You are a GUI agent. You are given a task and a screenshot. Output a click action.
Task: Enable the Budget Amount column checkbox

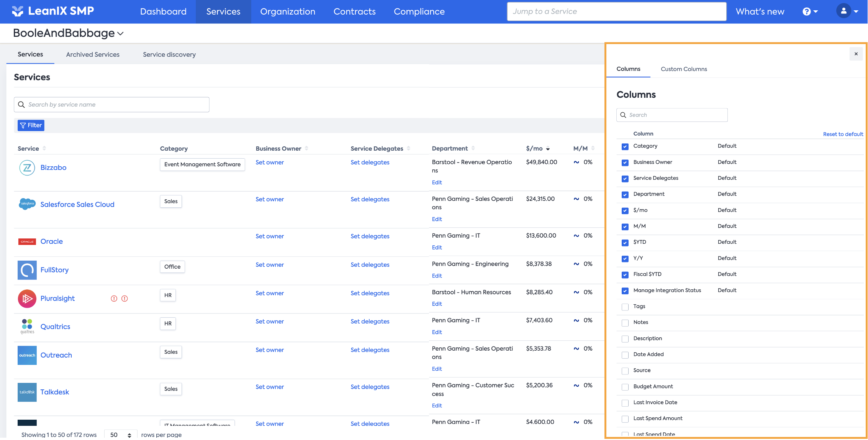point(625,387)
